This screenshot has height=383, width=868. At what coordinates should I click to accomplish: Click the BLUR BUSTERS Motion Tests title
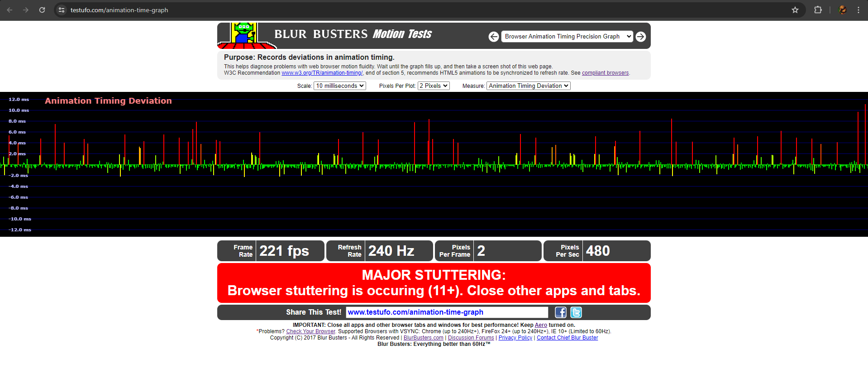(x=353, y=34)
